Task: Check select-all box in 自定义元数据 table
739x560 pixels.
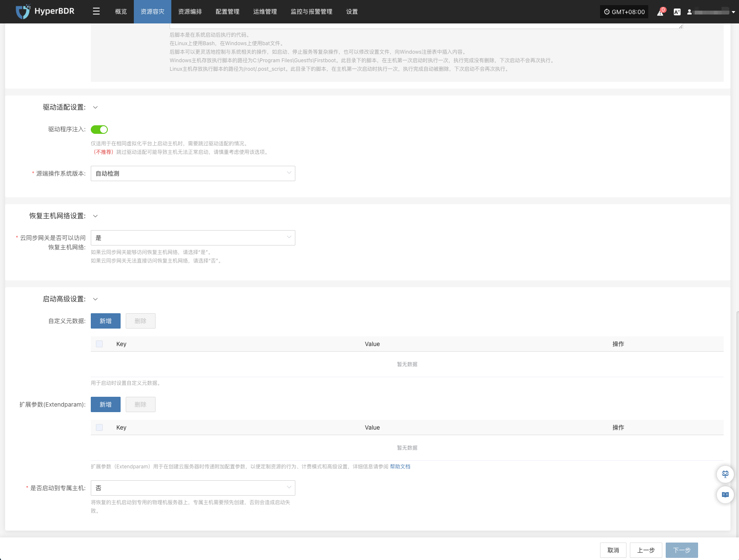Action: point(99,344)
